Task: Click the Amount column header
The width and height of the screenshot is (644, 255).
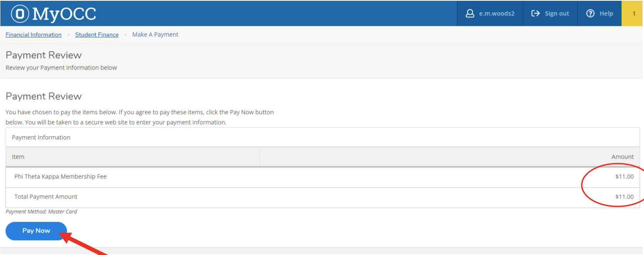Action: pyautogui.click(x=622, y=157)
